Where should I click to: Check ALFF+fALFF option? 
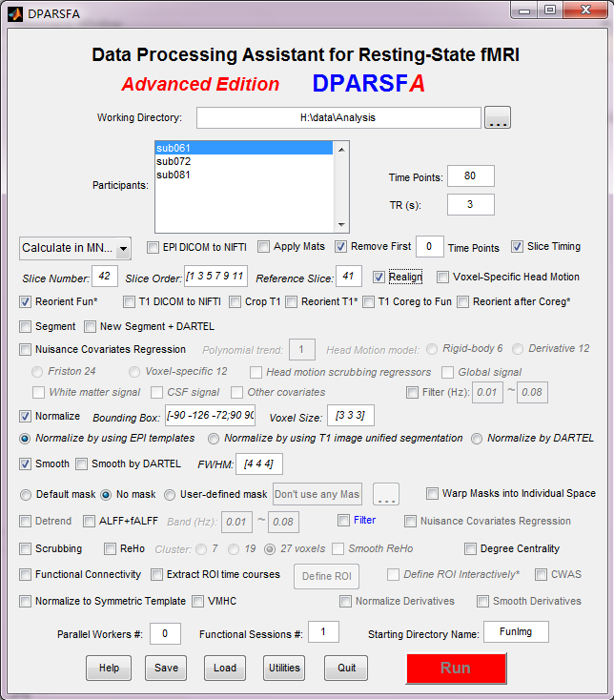point(90,522)
